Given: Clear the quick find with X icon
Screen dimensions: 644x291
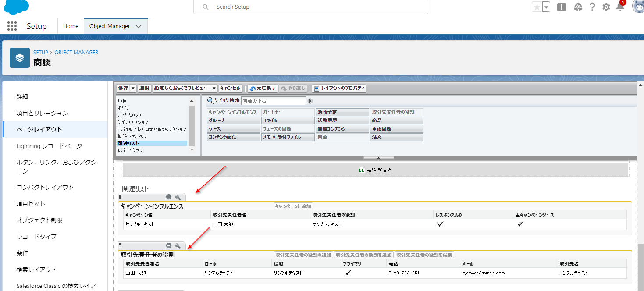Looking at the screenshot, I should pyautogui.click(x=310, y=101).
